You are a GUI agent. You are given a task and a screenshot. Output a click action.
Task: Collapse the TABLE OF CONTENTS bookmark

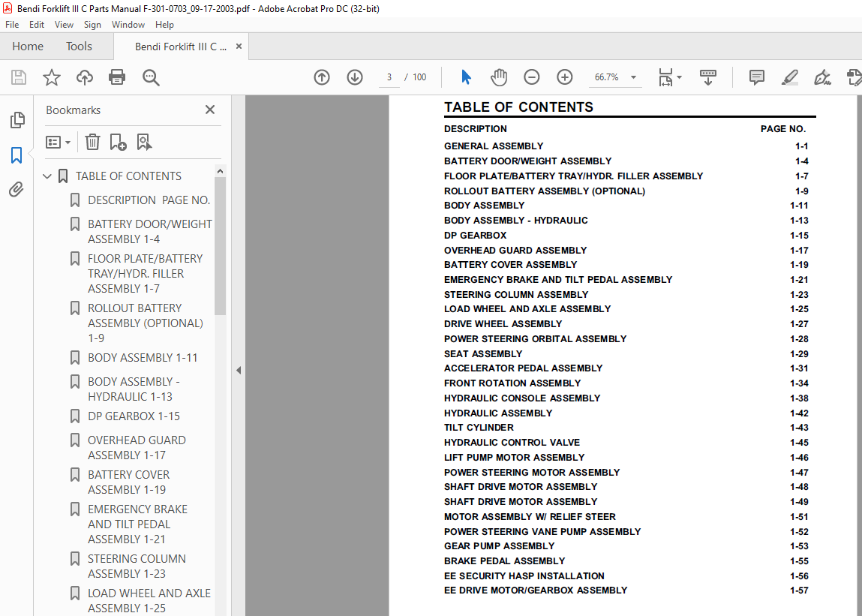pyautogui.click(x=47, y=176)
